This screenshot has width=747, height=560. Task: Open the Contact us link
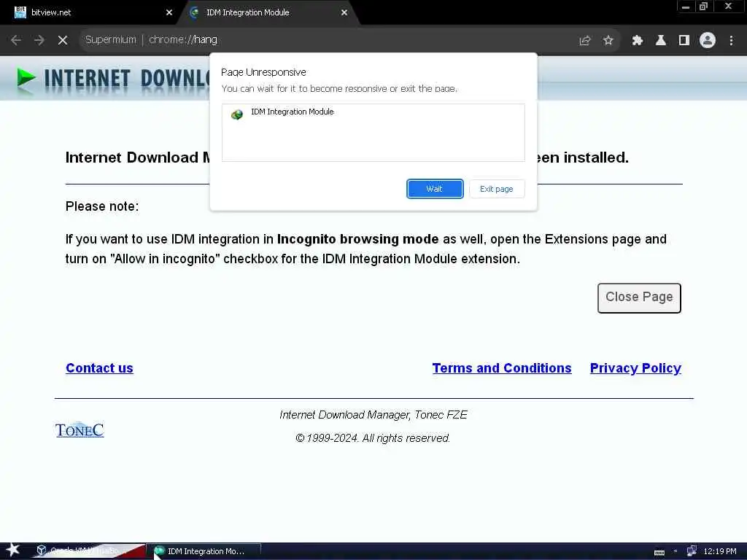(99, 368)
